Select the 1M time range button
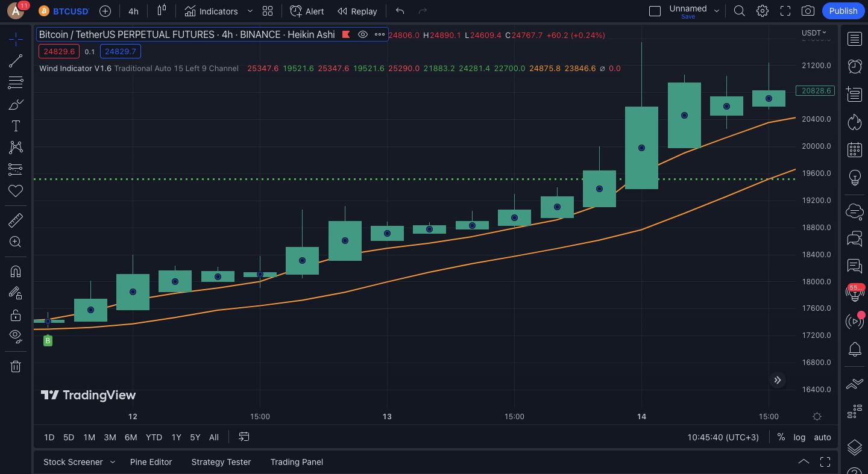 (x=89, y=437)
